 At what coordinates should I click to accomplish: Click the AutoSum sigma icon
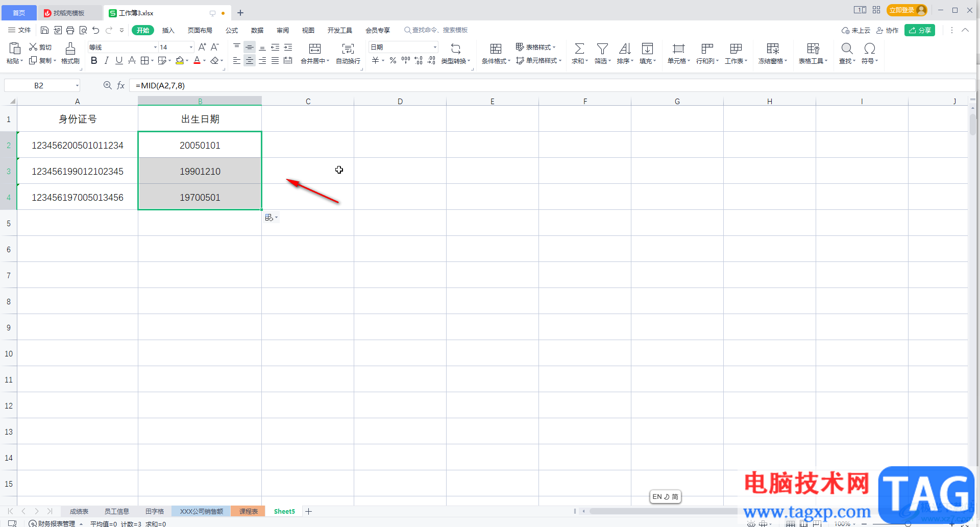pos(579,49)
